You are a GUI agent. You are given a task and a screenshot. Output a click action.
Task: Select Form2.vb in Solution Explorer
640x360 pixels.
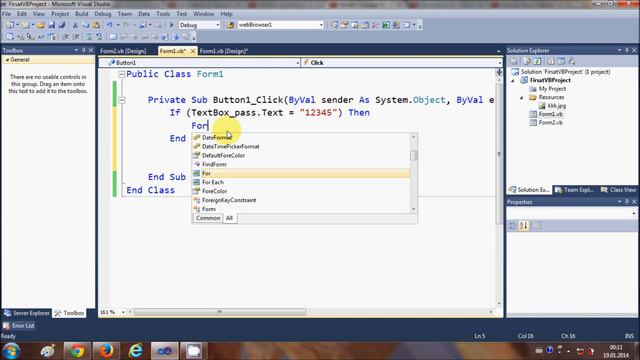[550, 123]
